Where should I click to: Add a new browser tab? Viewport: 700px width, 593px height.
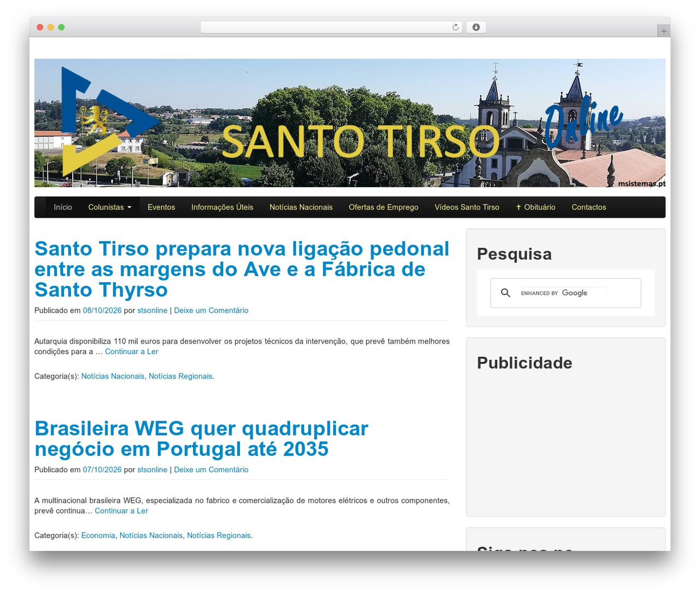click(663, 31)
